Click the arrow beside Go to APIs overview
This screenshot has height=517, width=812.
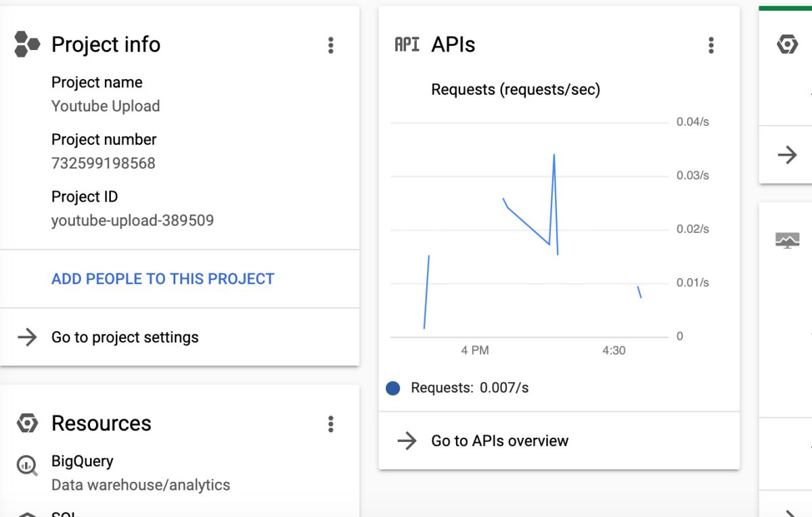tap(407, 441)
